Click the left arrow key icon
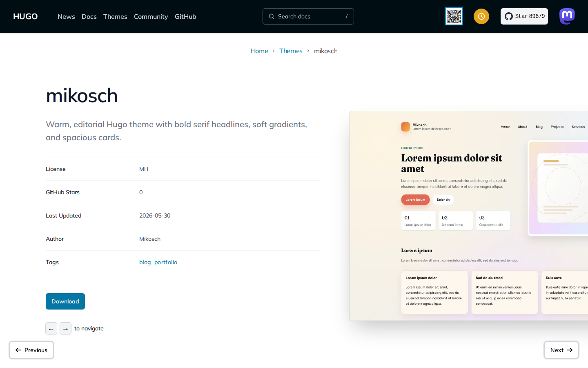Image resolution: width=588 pixels, height=368 pixels. pyautogui.click(x=51, y=328)
